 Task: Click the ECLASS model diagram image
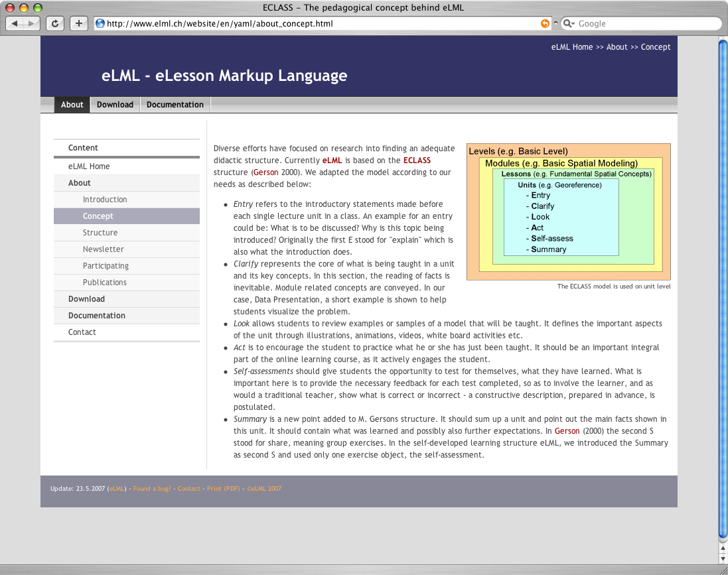tap(568, 212)
